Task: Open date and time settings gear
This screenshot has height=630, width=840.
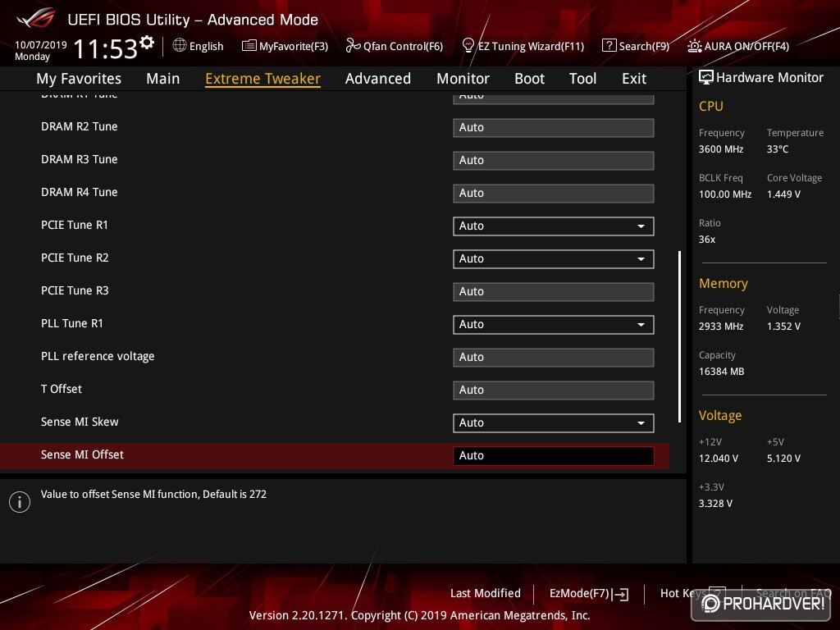Action: pos(147,43)
